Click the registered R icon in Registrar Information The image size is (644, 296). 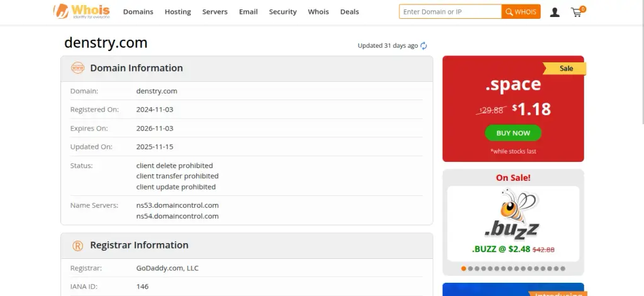(x=77, y=246)
